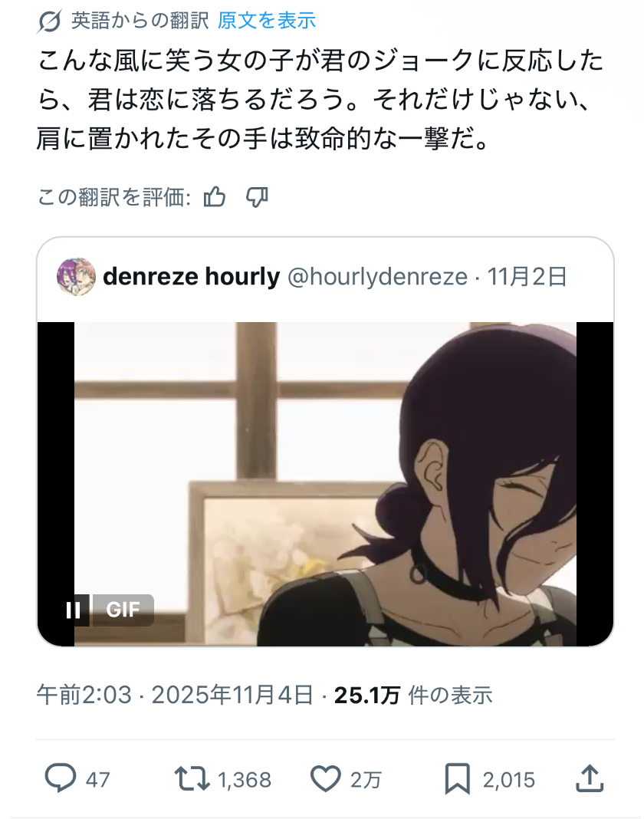View the 25.1万 件の表示 view count
The width and height of the screenshot is (644, 819).
click(x=413, y=696)
